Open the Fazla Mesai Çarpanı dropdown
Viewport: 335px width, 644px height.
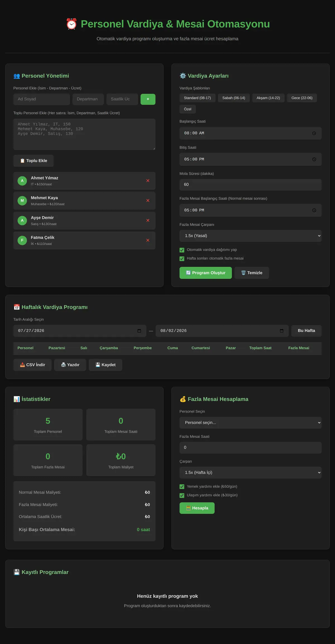[250, 236]
